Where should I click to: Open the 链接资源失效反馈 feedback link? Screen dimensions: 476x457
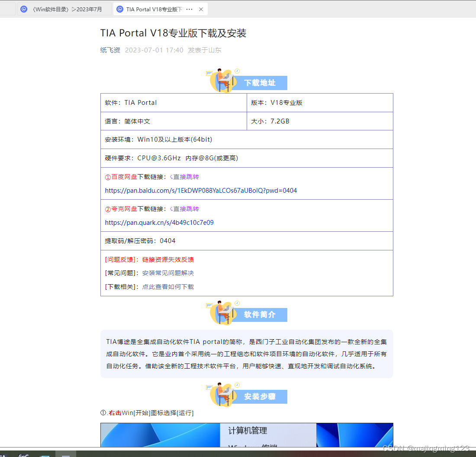tap(167, 259)
